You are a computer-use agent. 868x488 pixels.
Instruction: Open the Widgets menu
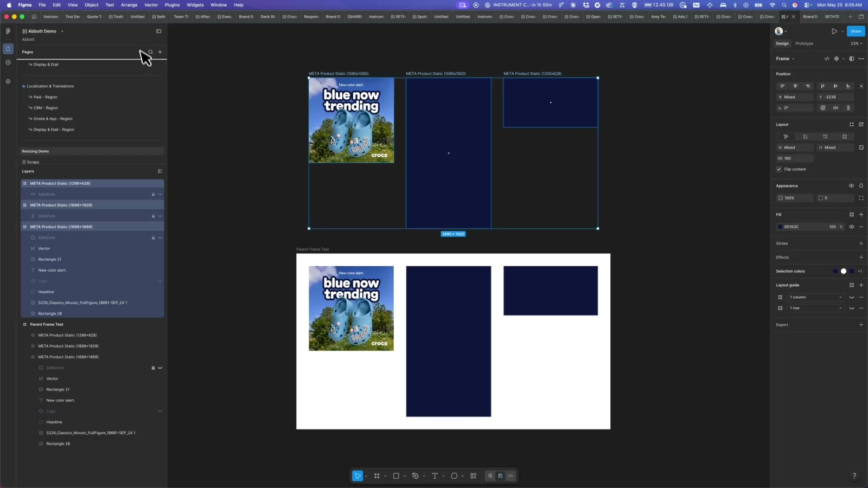[195, 5]
